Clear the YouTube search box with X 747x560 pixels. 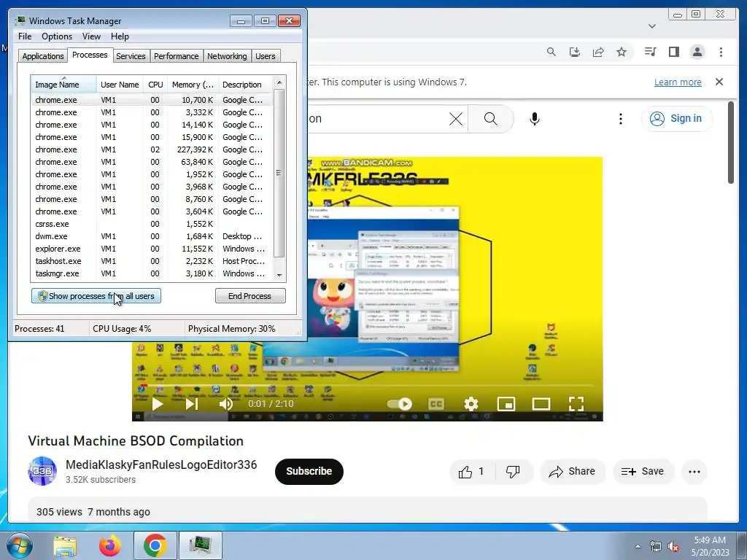pos(456,119)
